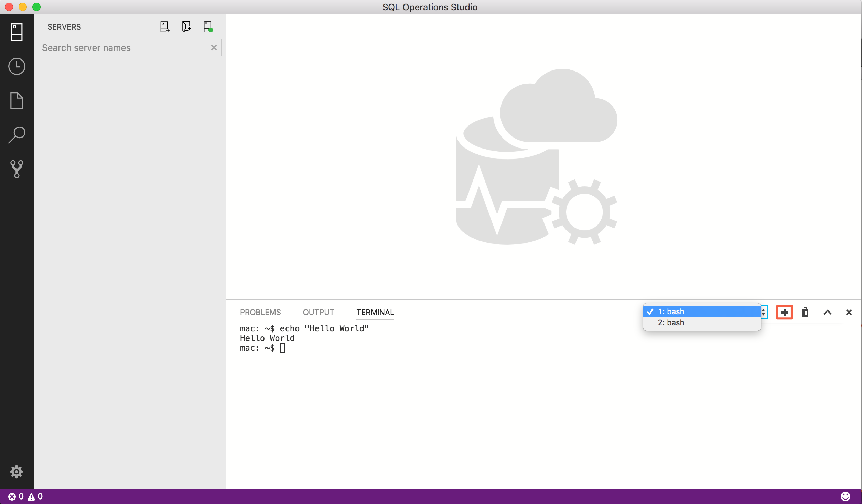Click the add new terminal button
Image resolution: width=862 pixels, height=504 pixels.
(x=785, y=312)
